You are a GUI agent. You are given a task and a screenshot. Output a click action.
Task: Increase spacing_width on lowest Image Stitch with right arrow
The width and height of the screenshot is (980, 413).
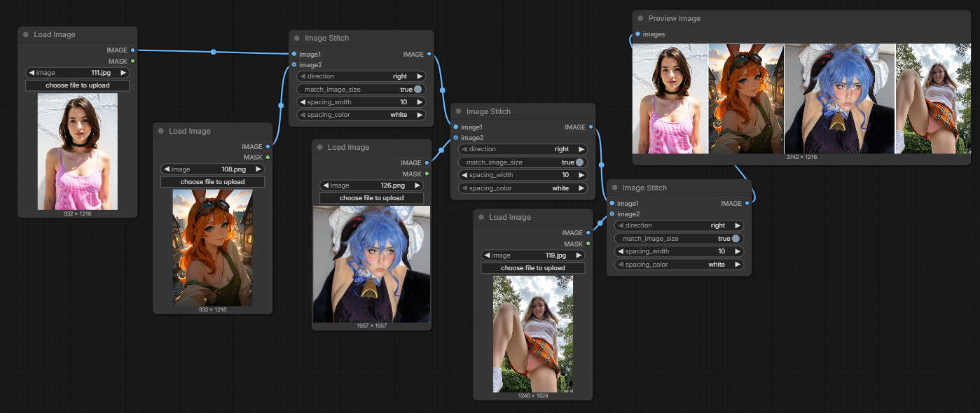click(738, 251)
